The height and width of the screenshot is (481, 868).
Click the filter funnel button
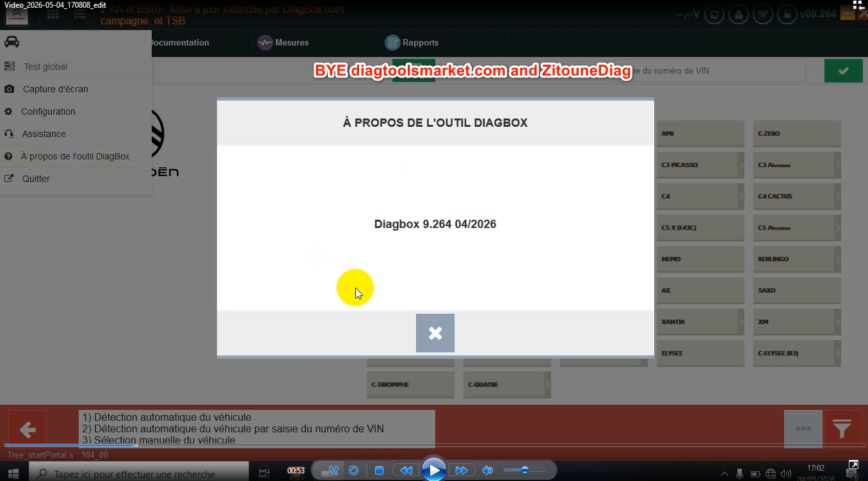[x=842, y=429]
